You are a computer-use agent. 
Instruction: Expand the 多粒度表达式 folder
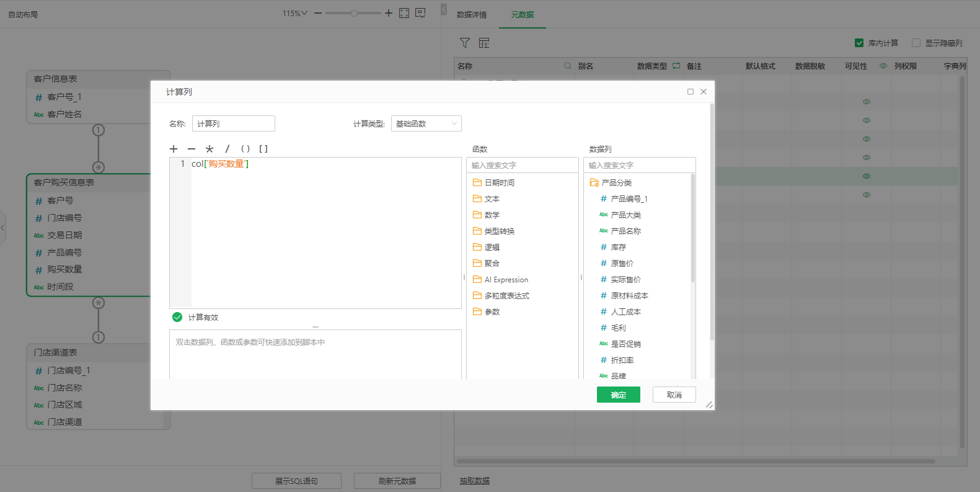[x=501, y=295]
